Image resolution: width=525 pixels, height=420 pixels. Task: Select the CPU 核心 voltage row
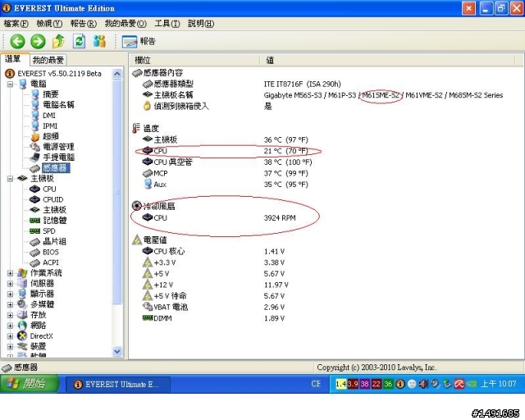coord(213,252)
